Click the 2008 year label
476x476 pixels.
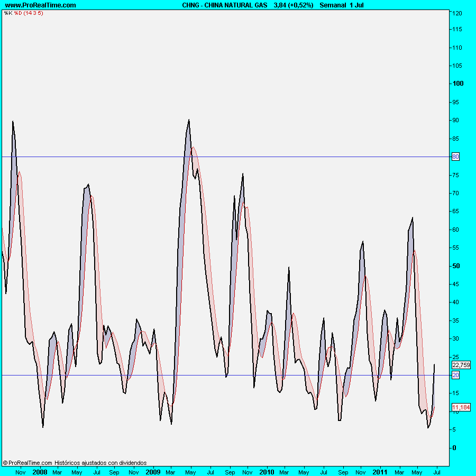[x=40, y=472]
